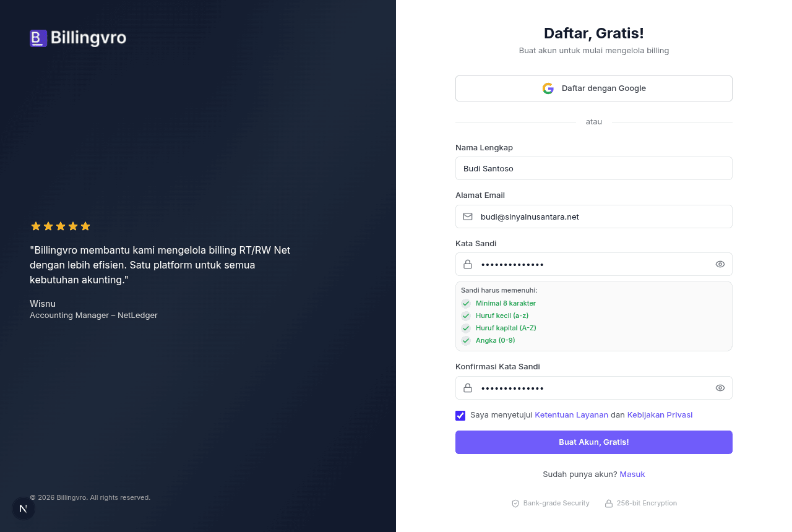This screenshot has width=792, height=532.
Task: Reveal the Konfirmasi Kata Sandi password
Action: pyautogui.click(x=720, y=388)
